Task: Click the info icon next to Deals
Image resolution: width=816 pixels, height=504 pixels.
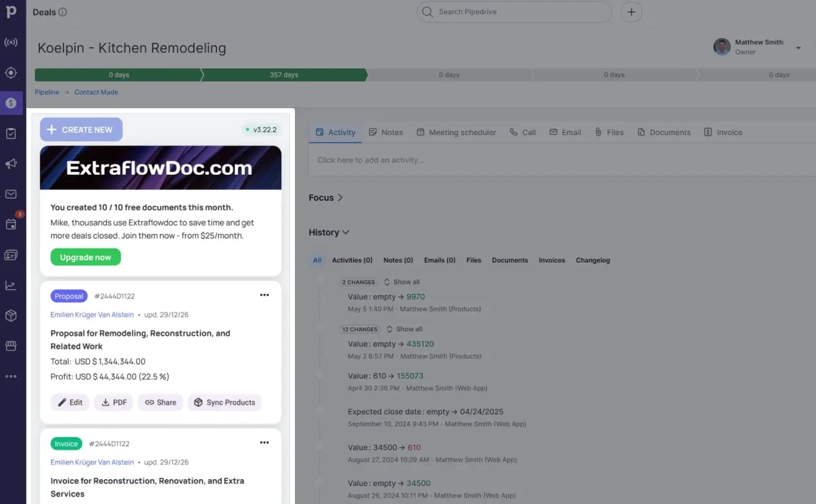Action: [62, 12]
